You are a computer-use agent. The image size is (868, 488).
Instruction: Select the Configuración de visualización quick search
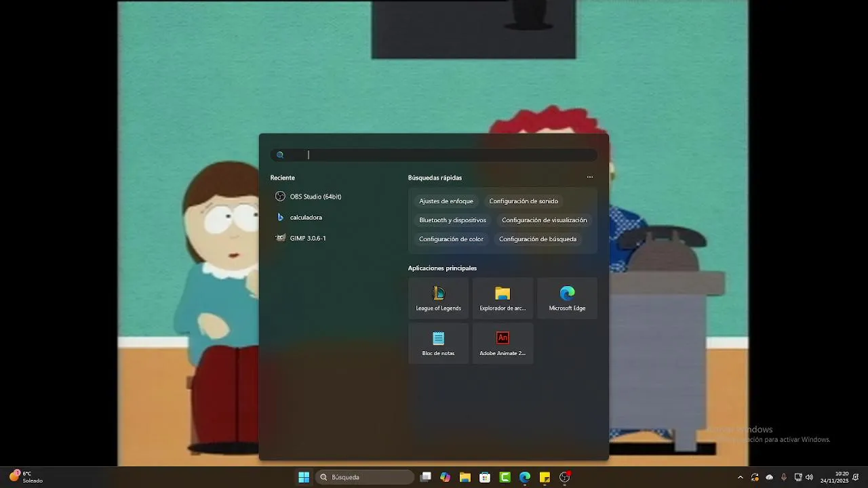(x=545, y=220)
